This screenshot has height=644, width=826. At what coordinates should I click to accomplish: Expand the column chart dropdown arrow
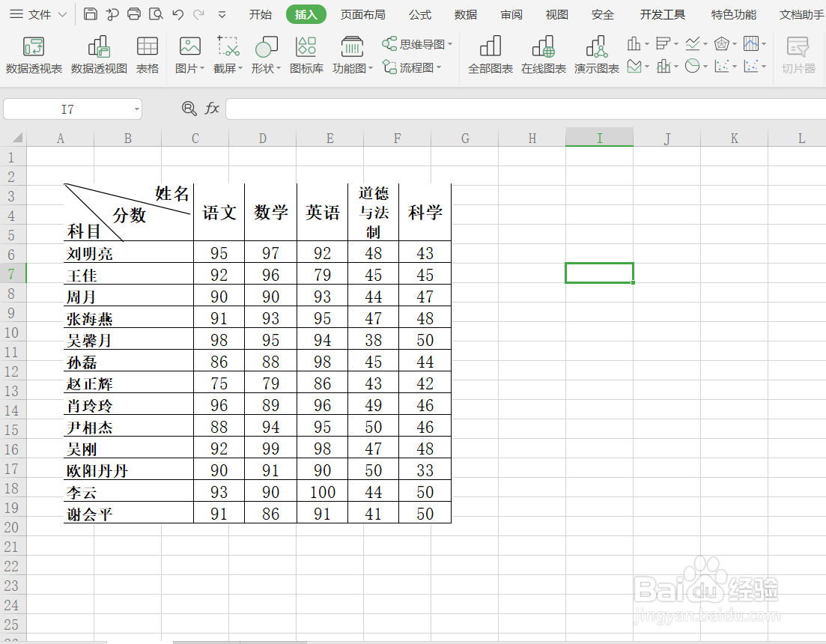[647, 43]
